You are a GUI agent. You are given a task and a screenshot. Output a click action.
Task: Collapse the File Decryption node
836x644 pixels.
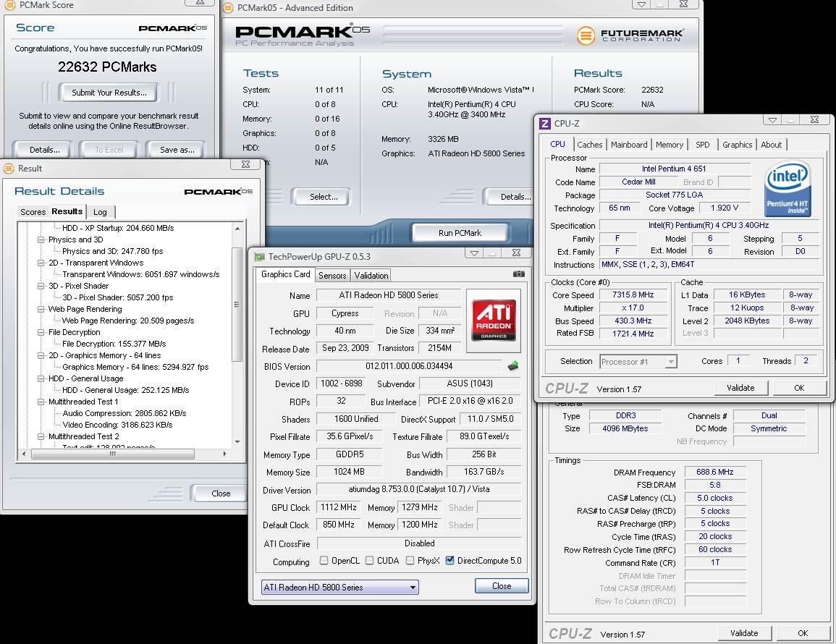pos(41,333)
